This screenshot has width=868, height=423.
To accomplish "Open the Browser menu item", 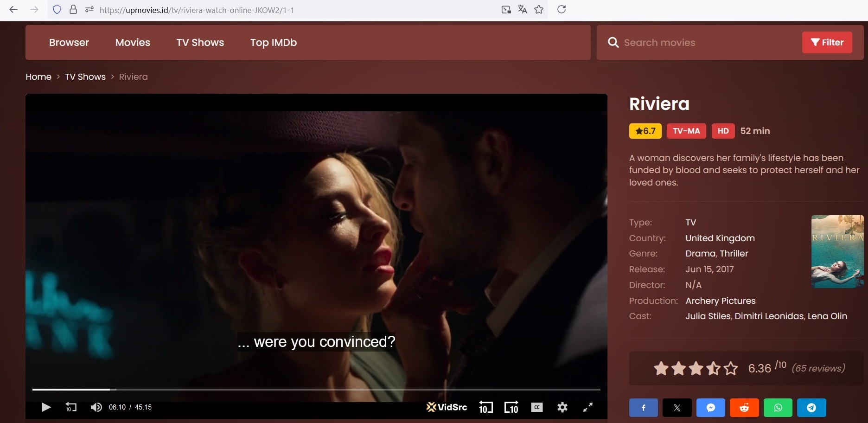I will 69,43.
